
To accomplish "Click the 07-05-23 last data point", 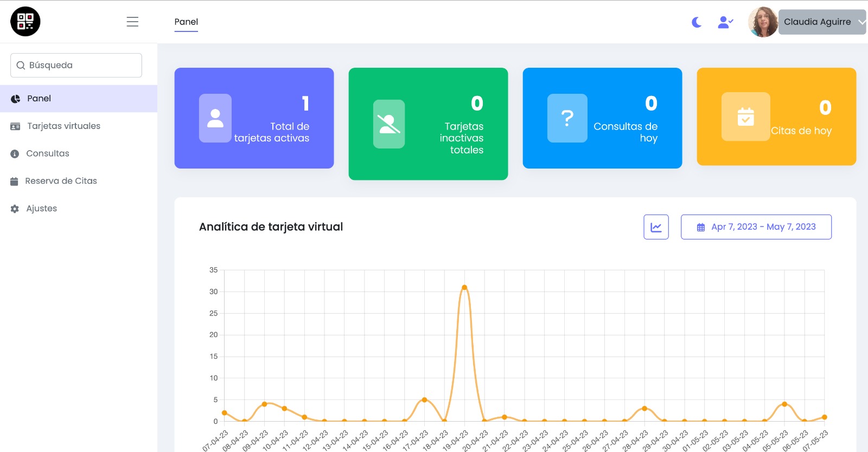I will pyautogui.click(x=825, y=417).
